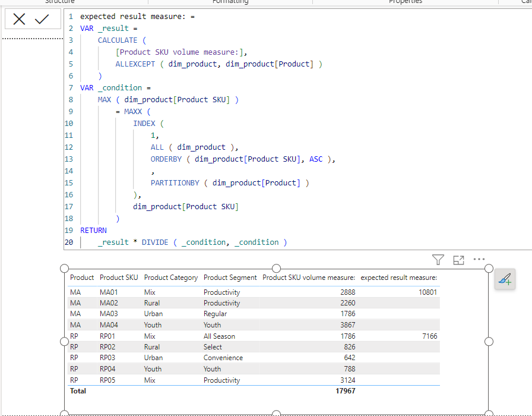
Task: Open the visual's more options ellipsis
Action: pyautogui.click(x=479, y=259)
